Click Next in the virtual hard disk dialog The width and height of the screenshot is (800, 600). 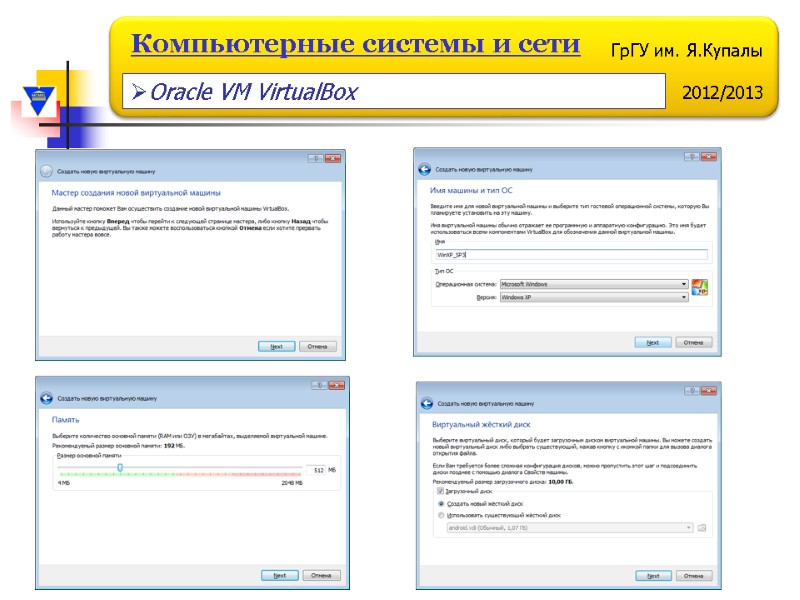pos(654,576)
